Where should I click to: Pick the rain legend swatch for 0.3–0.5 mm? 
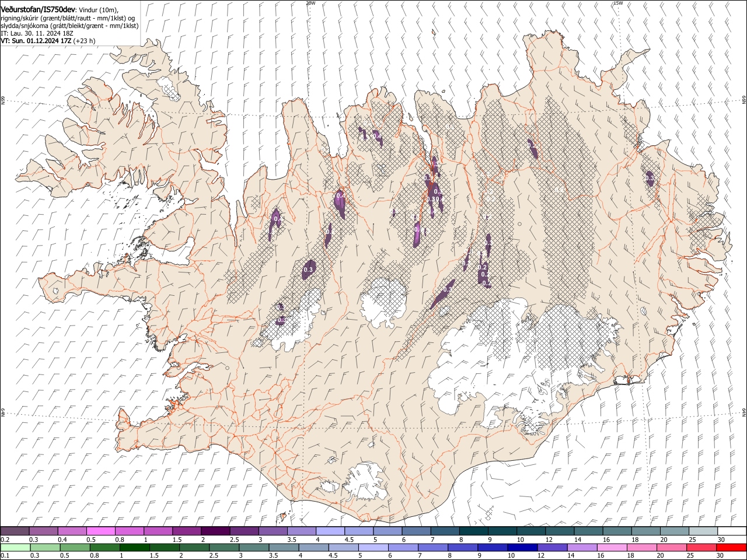[x=44, y=547]
